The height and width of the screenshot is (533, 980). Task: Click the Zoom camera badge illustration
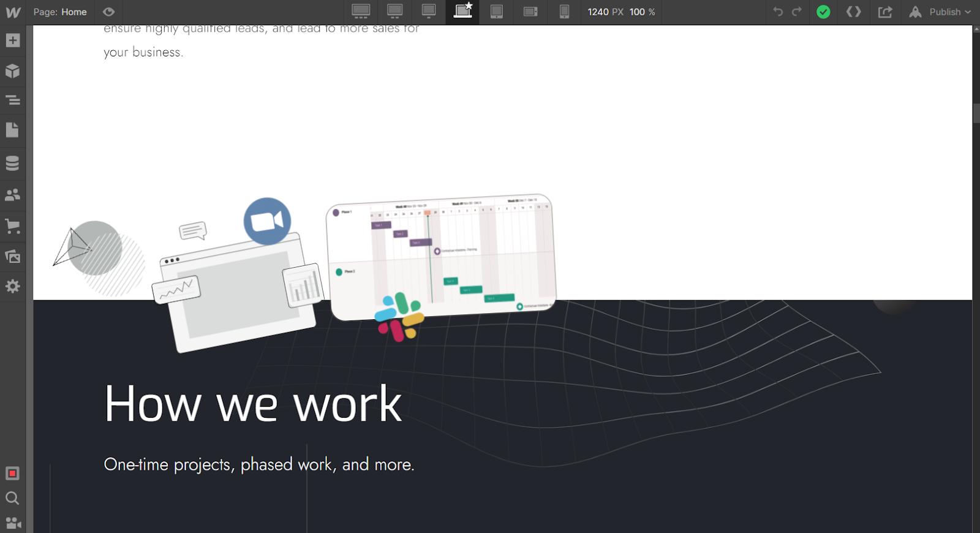(x=267, y=221)
